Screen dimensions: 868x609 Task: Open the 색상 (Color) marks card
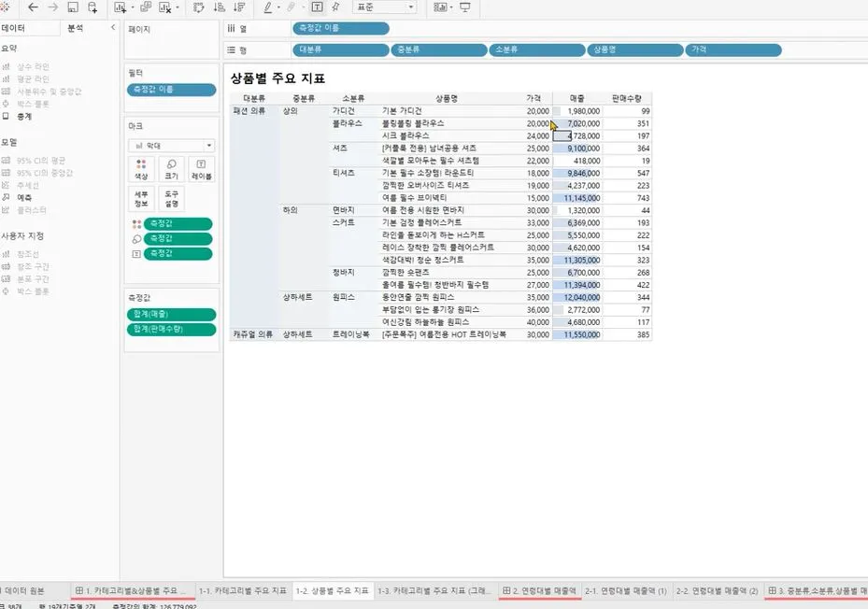141,169
